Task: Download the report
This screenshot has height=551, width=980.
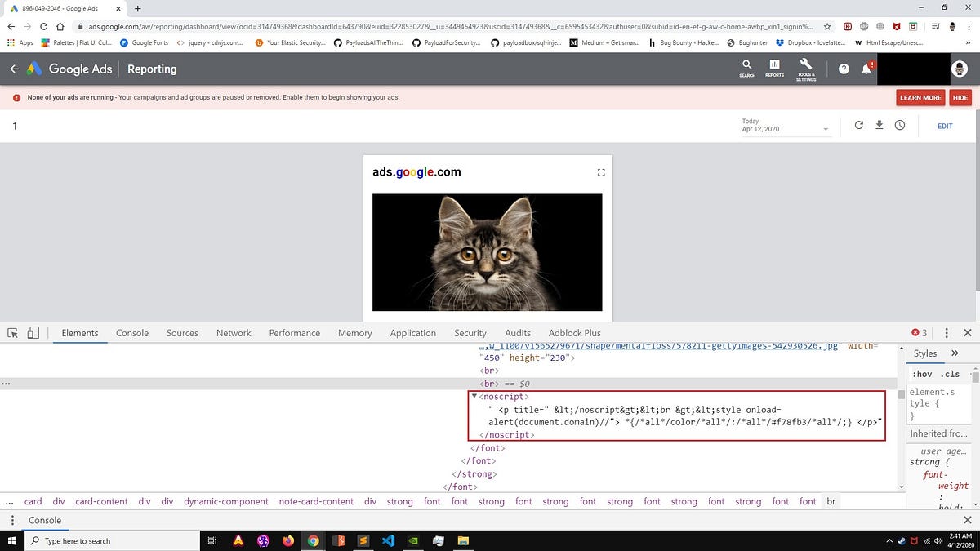Action: 880,125
